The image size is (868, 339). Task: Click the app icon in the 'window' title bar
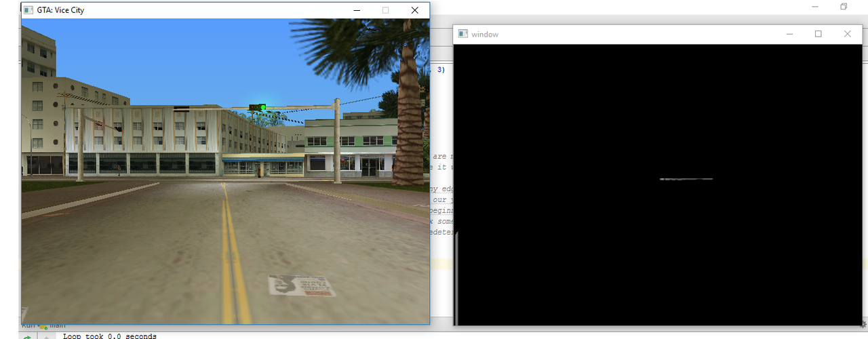(x=463, y=34)
